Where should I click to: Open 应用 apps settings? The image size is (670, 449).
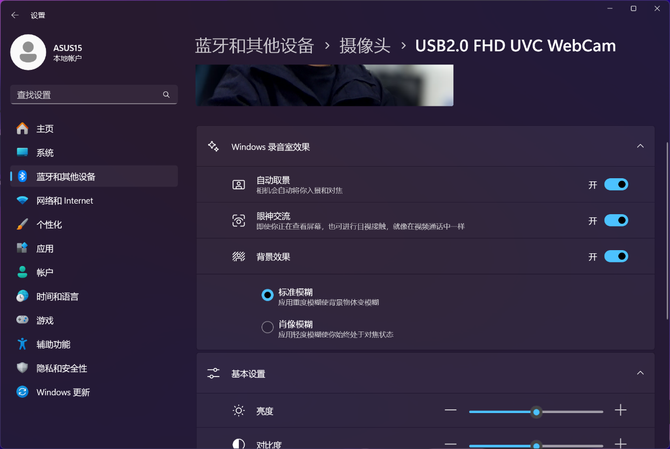(94, 248)
